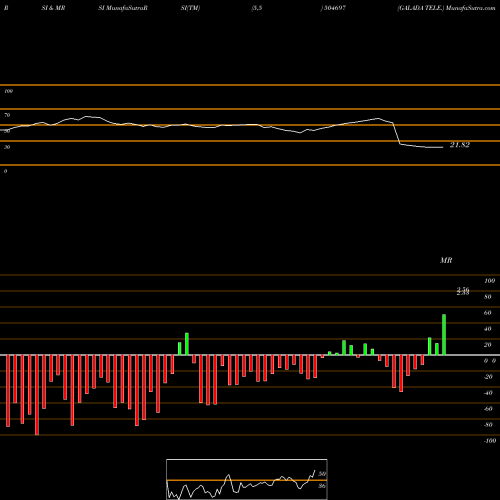Click the RSI value label 21.82
The image size is (500, 500).
(460, 145)
